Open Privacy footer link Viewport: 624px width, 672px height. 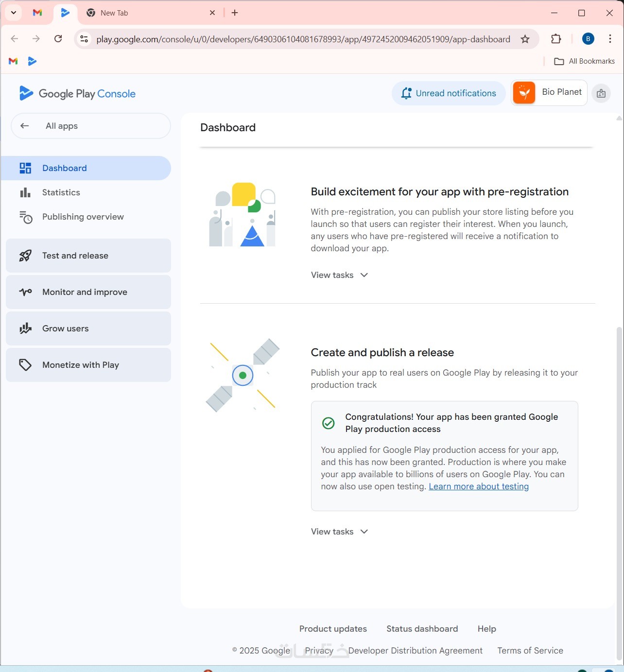(319, 651)
